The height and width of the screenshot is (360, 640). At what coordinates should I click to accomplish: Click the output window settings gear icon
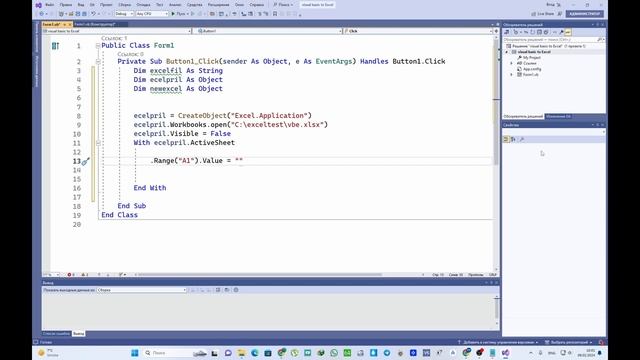236,290
